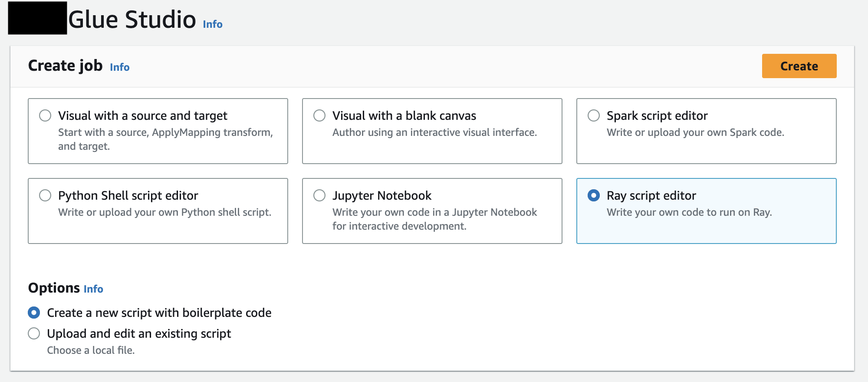Image resolution: width=868 pixels, height=382 pixels.
Task: Click the selected Ray script editor radio button
Action: click(x=594, y=195)
